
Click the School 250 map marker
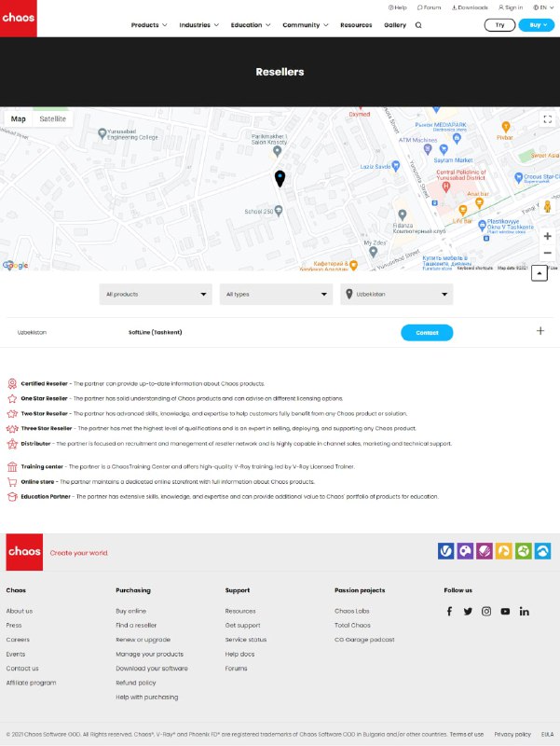click(279, 210)
